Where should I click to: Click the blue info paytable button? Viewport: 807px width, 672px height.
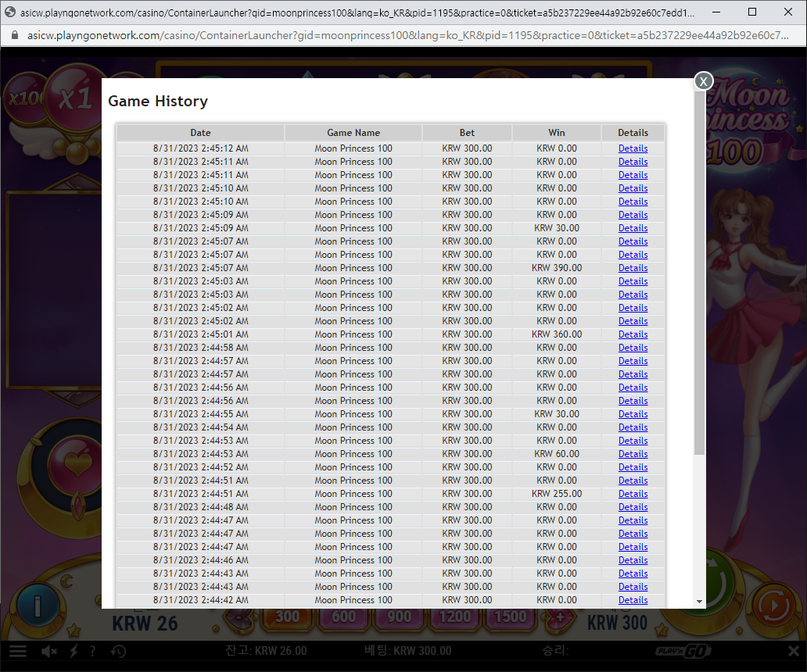(38, 606)
